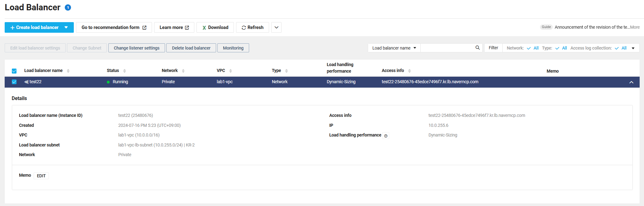Open the Load balancer name search type dropdown
The image size is (644, 206).
[394, 48]
